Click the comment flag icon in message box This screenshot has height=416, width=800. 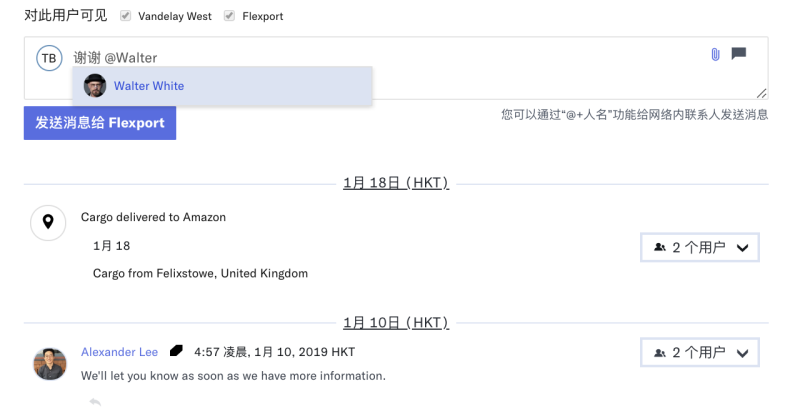point(739,54)
